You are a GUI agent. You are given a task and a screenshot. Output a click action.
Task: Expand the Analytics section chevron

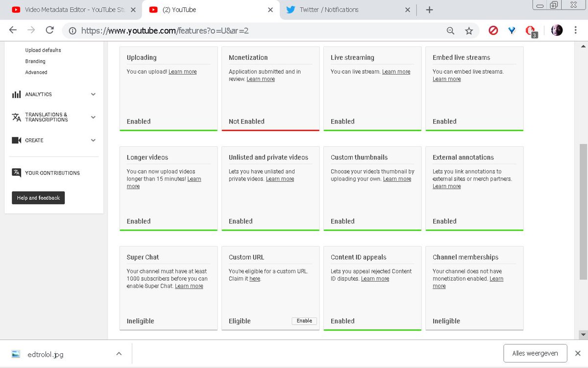(93, 94)
